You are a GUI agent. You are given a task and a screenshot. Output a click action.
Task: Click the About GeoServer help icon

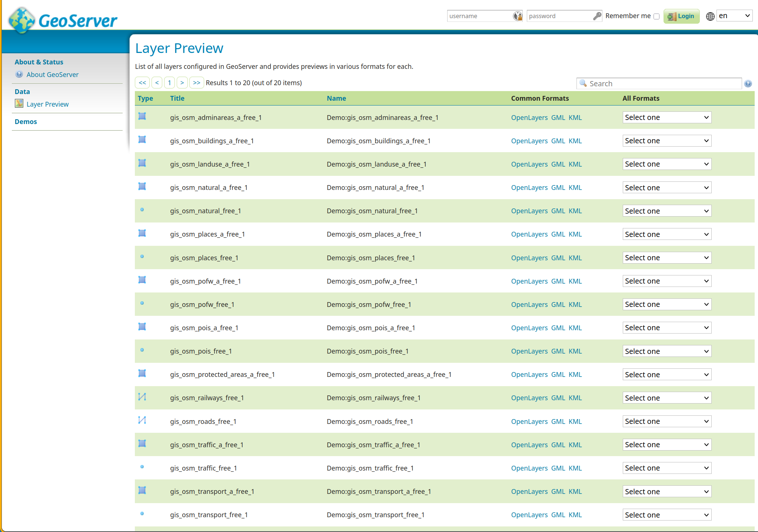coord(19,74)
